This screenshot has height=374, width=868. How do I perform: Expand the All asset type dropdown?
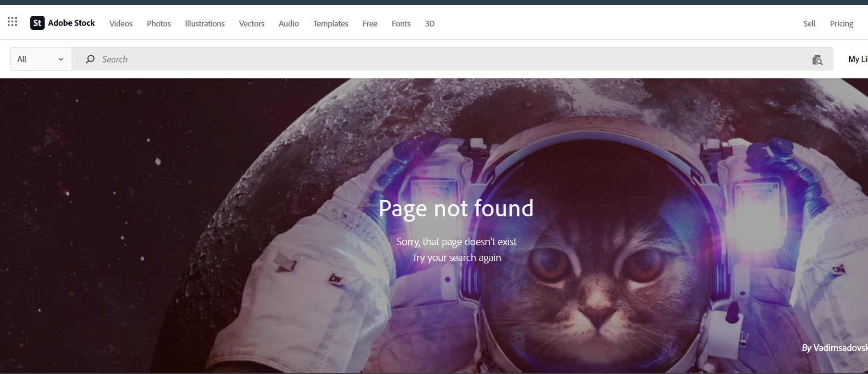pyautogui.click(x=41, y=59)
